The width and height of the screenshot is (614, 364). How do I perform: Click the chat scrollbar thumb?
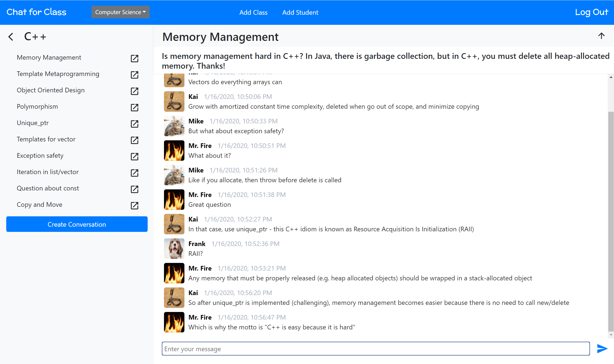[x=611, y=221]
